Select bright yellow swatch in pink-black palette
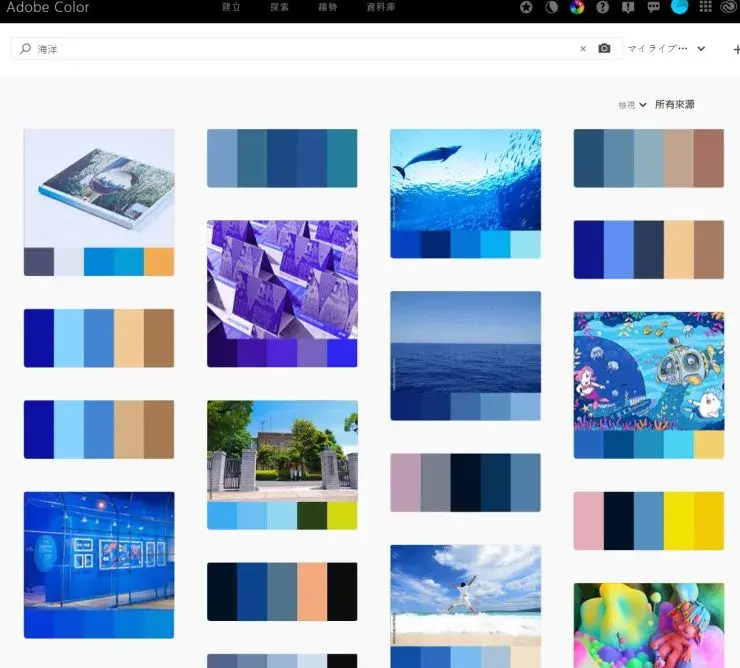The width and height of the screenshot is (740, 668). pyautogui.click(x=679, y=521)
